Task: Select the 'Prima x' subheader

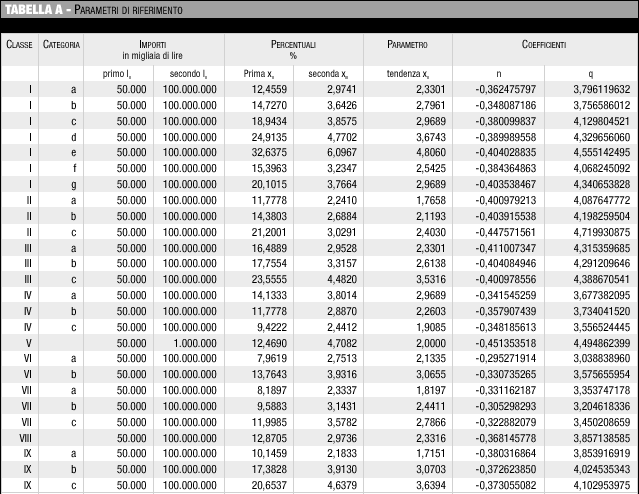Action: click(x=259, y=74)
